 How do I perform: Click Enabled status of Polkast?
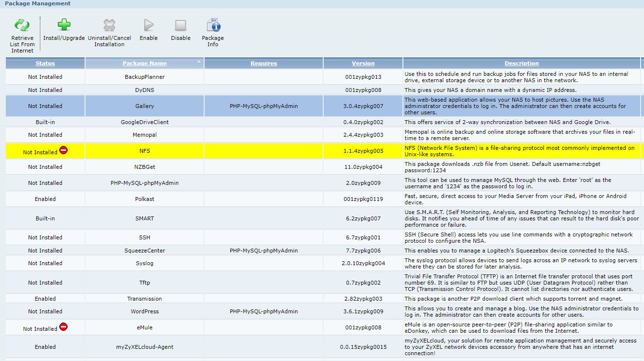tap(45, 199)
